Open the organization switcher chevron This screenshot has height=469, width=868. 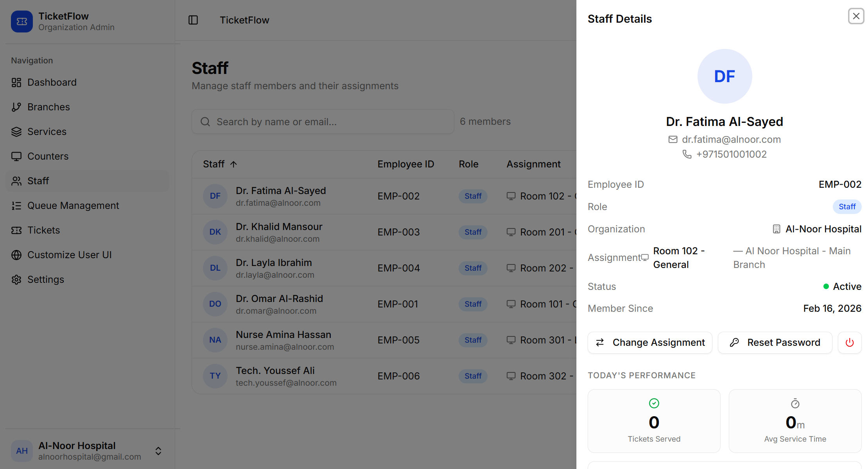coord(158,451)
